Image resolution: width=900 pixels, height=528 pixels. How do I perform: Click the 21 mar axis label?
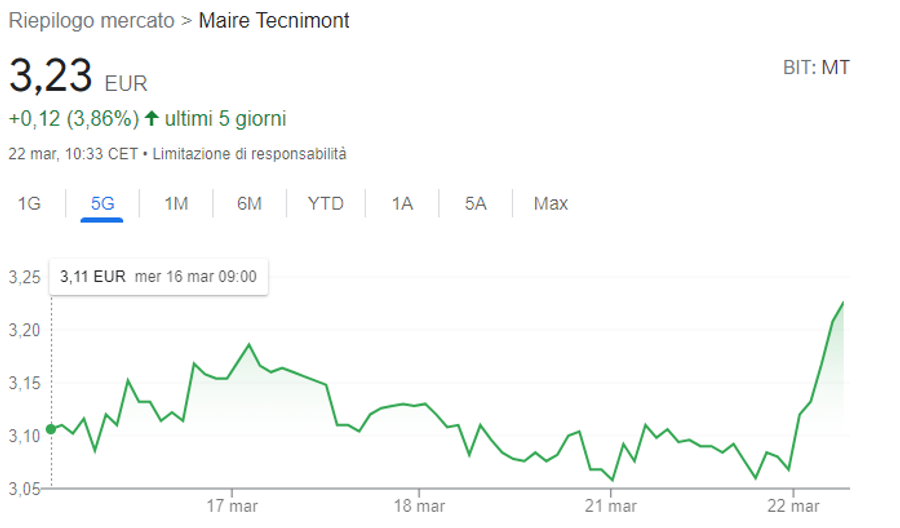[x=611, y=506]
